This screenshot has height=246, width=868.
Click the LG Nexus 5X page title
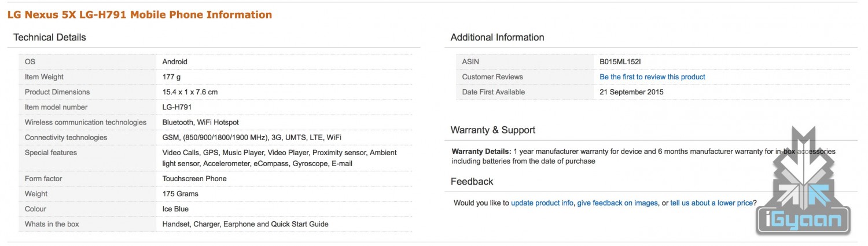pyautogui.click(x=139, y=14)
